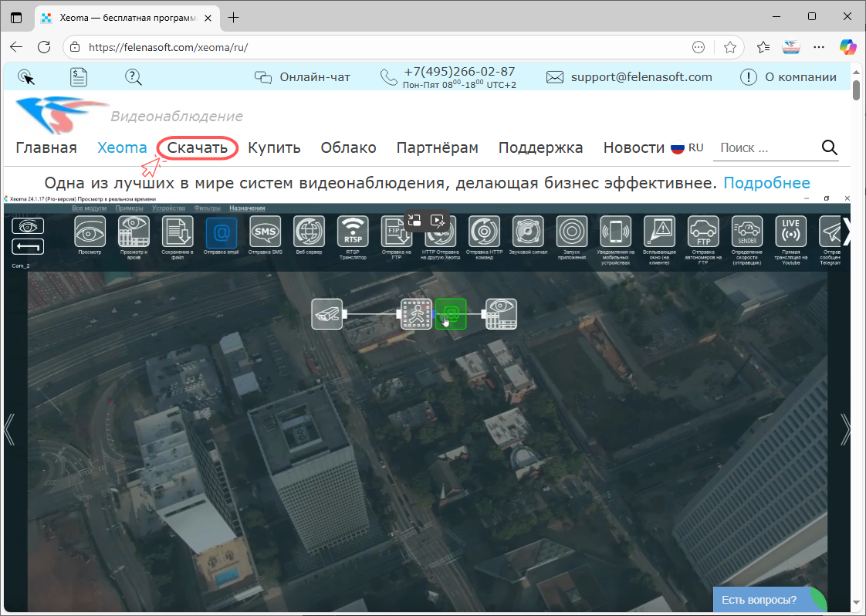This screenshot has width=866, height=616.
Task: Open the Фильтры category
Action: click(x=205, y=208)
